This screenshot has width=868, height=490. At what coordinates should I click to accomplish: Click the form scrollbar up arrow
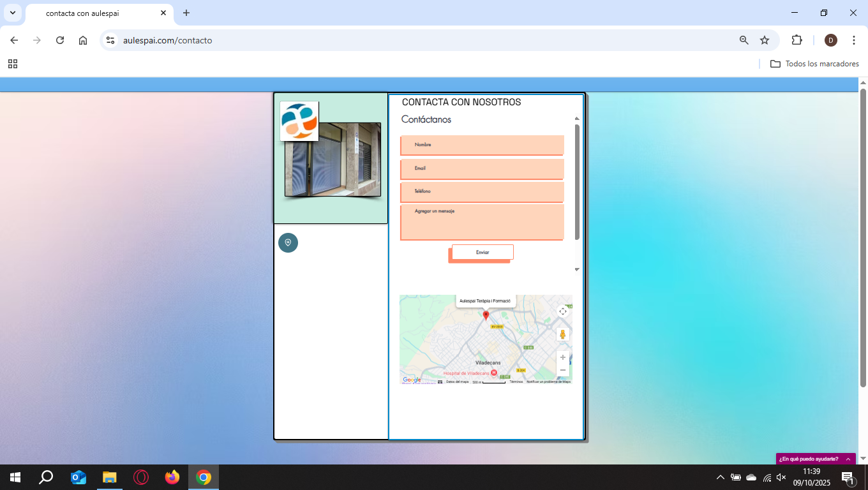[577, 119]
